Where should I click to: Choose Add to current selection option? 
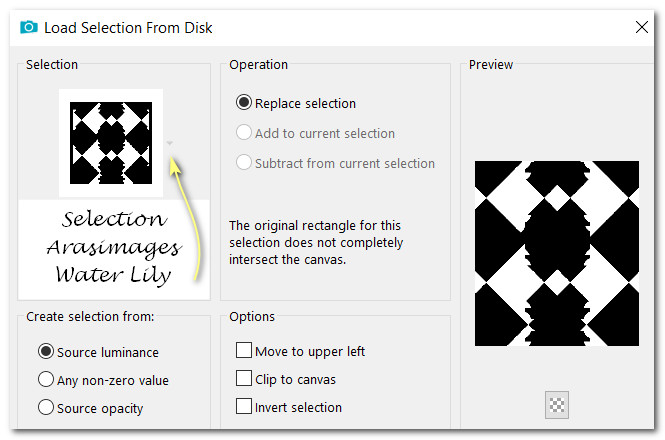[243, 133]
